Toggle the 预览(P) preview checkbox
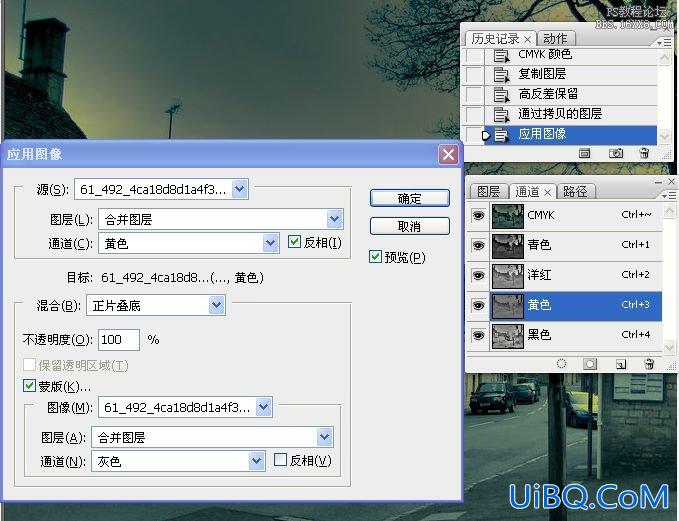Image resolution: width=679 pixels, height=521 pixels. tap(375, 257)
